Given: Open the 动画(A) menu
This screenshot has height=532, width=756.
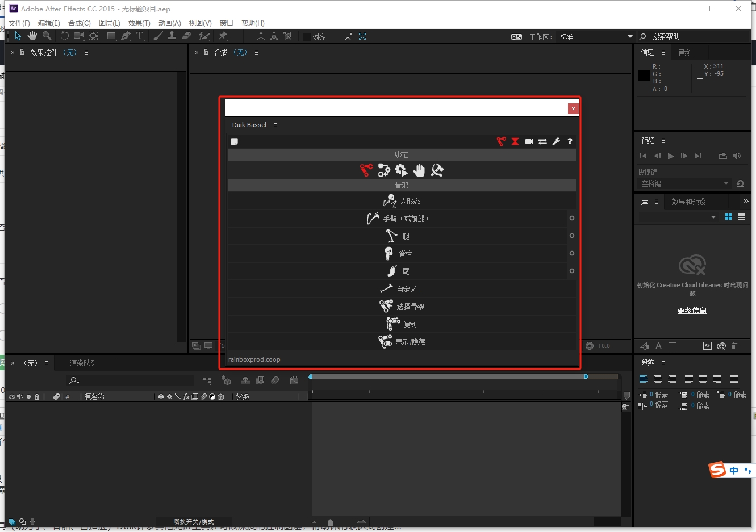Looking at the screenshot, I should (x=170, y=23).
